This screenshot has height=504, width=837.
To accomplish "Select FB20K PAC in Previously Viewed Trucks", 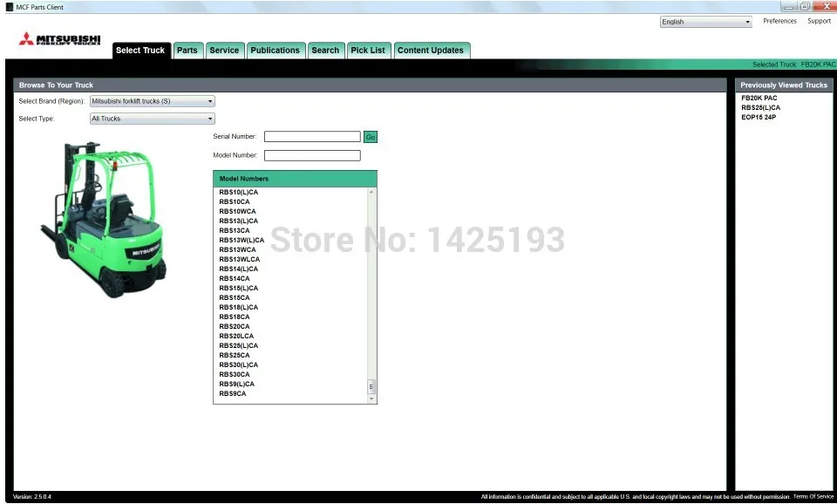I will click(759, 99).
